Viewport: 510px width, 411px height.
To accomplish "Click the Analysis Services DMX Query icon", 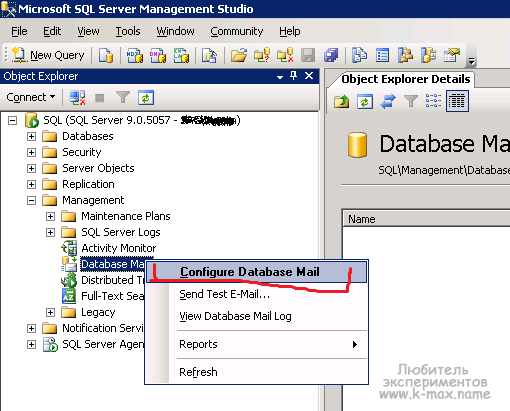I will point(158,55).
